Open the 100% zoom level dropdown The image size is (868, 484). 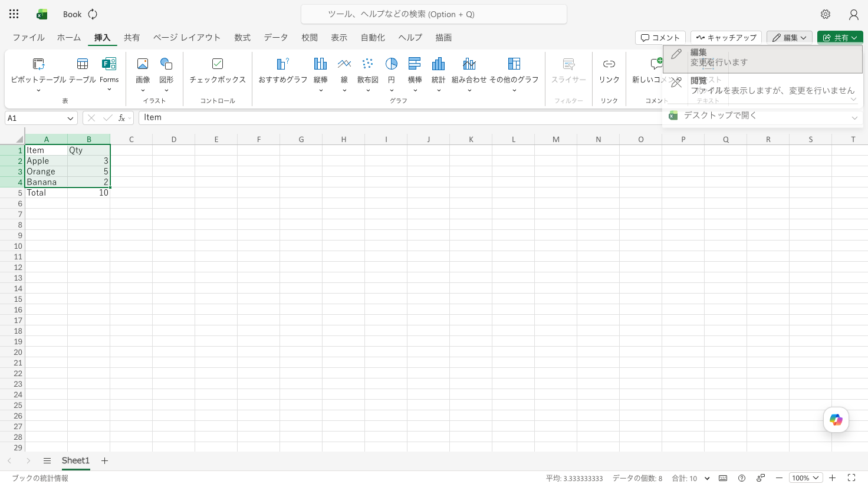click(805, 478)
